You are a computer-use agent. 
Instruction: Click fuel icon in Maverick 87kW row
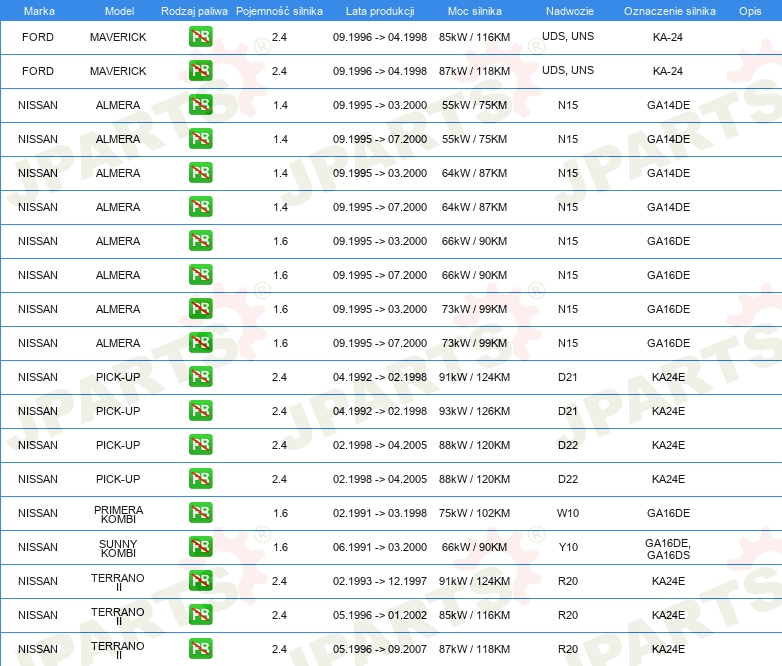tap(200, 71)
